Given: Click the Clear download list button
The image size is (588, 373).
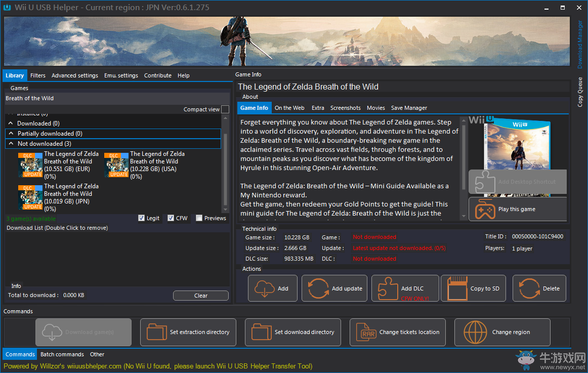Looking at the screenshot, I should [x=200, y=296].
